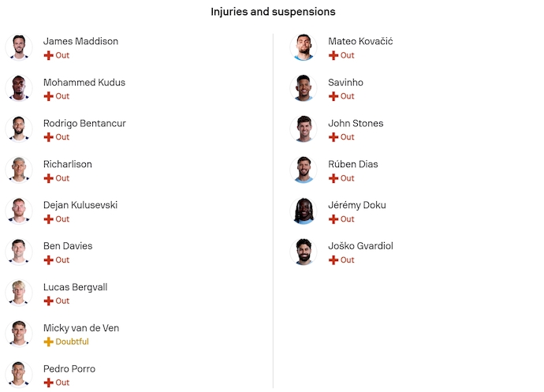The width and height of the screenshot is (544, 392).
Task: Click the Injuries and suspensions heading
Action: pyautogui.click(x=273, y=12)
